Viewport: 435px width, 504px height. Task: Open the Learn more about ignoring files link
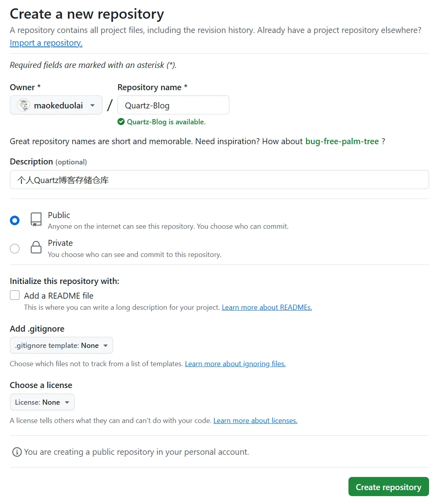coord(235,364)
